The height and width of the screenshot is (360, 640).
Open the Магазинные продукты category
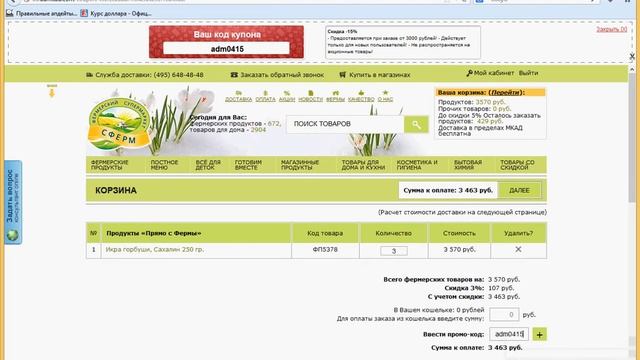point(300,165)
